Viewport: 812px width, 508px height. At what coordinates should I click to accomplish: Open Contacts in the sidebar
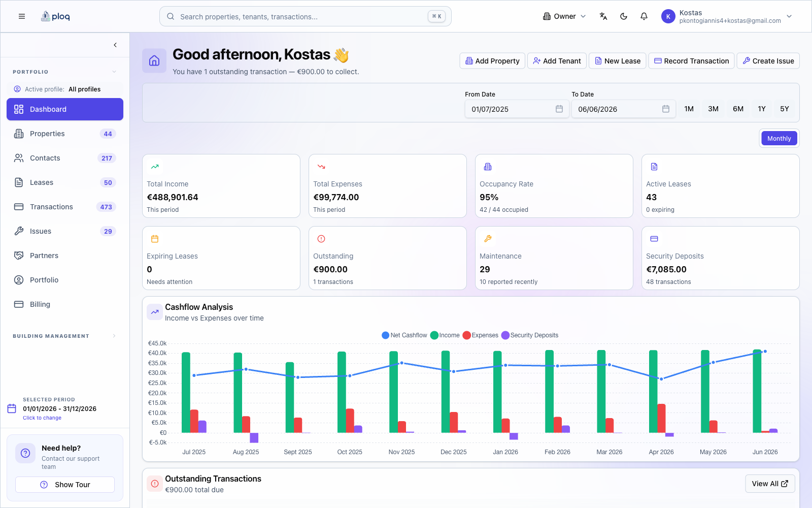point(65,158)
